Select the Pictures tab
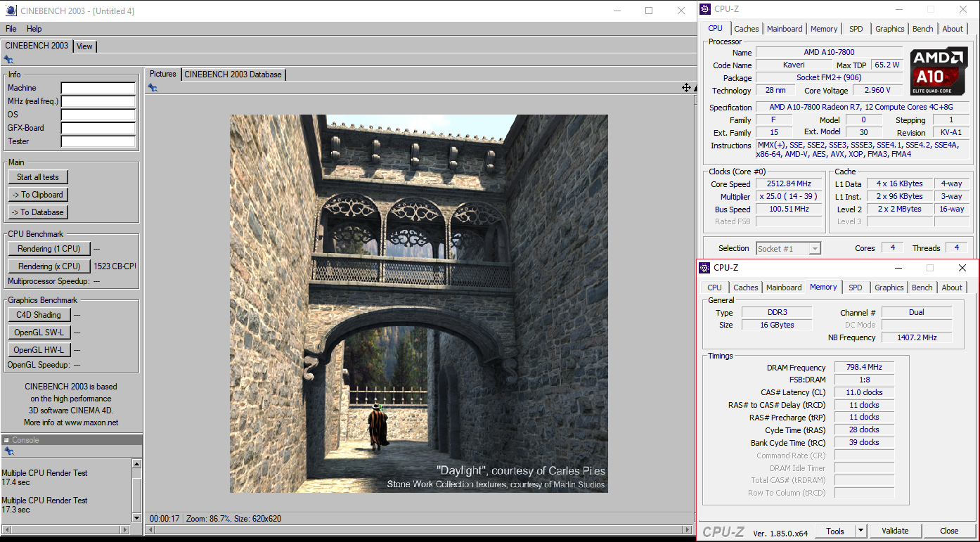Image resolution: width=980 pixels, height=542 pixels. pyautogui.click(x=163, y=74)
